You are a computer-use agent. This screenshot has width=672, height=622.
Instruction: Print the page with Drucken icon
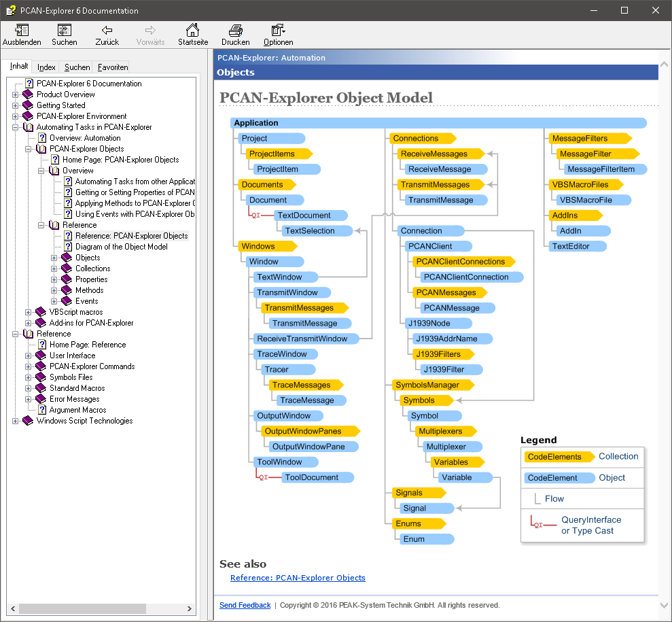[235, 31]
